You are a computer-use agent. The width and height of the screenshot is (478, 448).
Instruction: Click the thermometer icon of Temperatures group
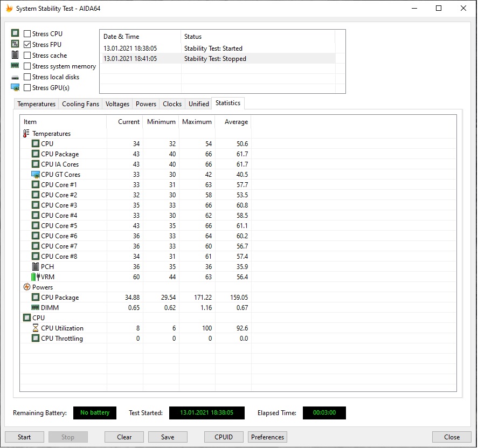pos(26,133)
